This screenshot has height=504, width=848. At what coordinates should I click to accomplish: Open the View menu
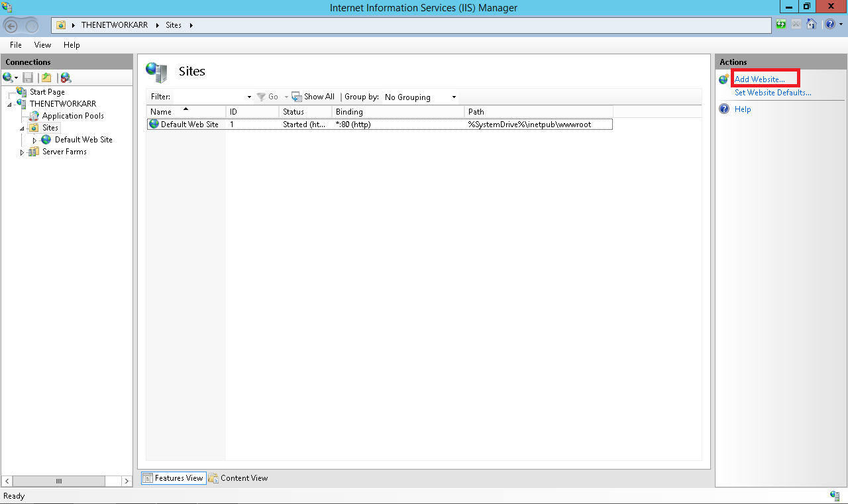pos(42,45)
